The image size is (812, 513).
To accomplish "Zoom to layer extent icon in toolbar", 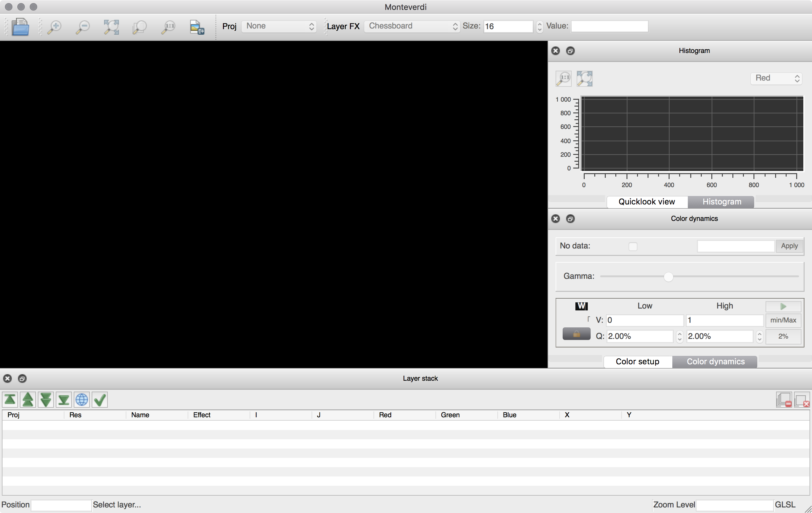I will point(139,27).
